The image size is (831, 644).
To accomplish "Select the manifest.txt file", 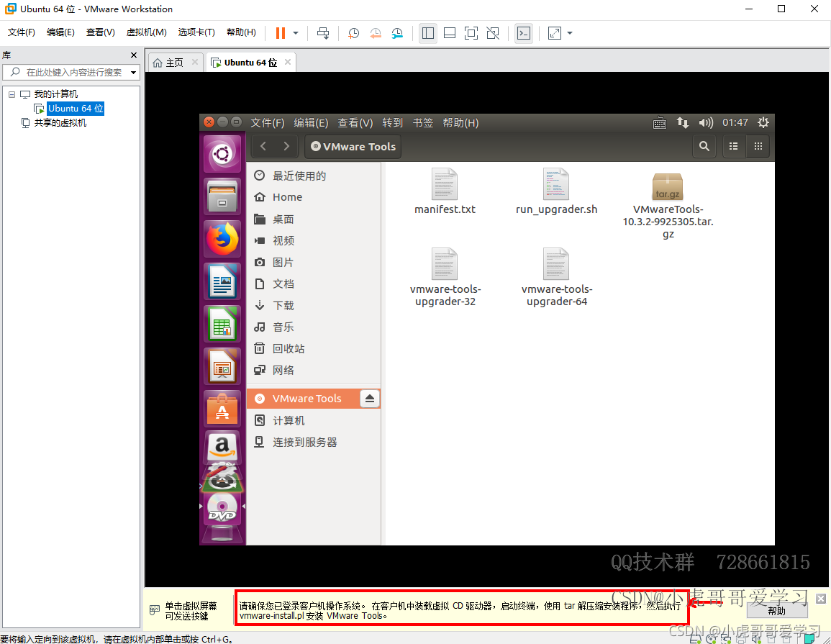I will [445, 191].
